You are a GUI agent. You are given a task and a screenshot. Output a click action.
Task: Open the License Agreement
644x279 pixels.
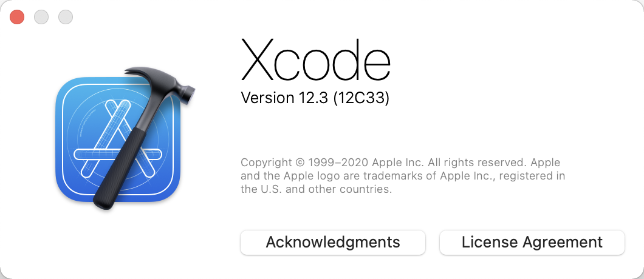point(532,242)
